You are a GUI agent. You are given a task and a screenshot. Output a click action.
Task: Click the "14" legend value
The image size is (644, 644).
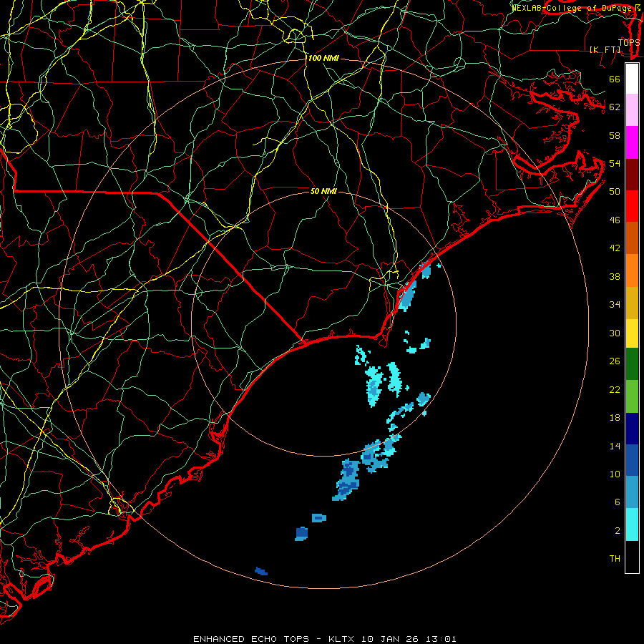(615, 446)
